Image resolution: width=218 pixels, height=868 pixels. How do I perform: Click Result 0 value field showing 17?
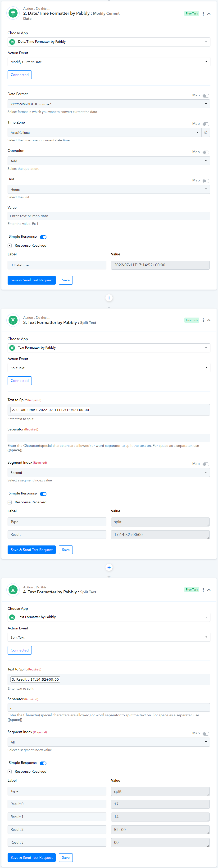click(x=160, y=804)
